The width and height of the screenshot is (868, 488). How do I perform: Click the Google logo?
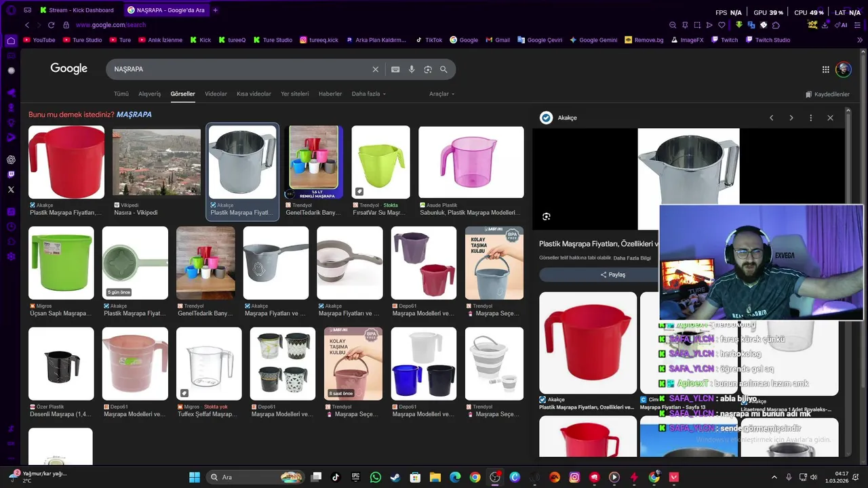(x=69, y=68)
